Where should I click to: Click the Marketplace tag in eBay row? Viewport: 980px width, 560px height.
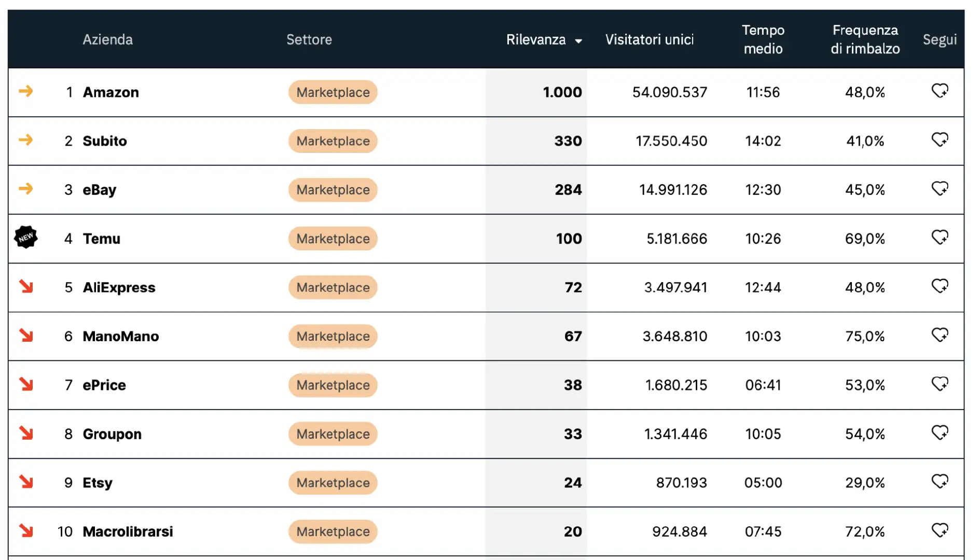[x=333, y=190]
